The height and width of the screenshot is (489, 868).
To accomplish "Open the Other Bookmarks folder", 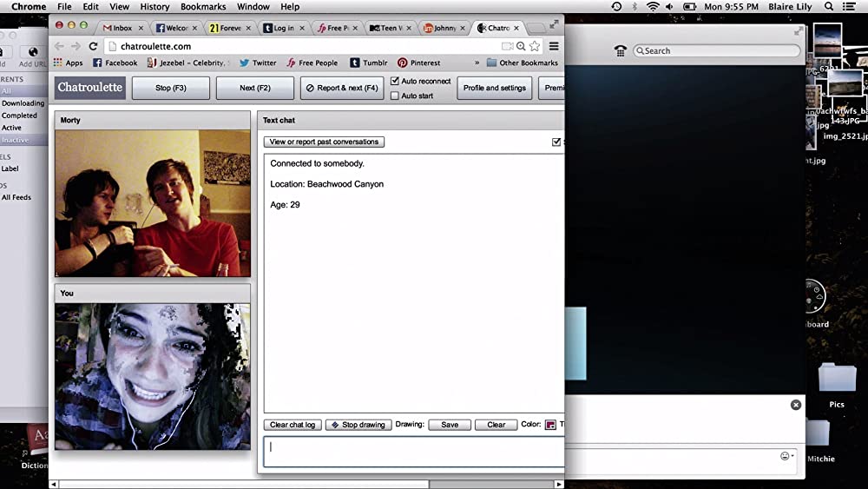I will tap(522, 63).
